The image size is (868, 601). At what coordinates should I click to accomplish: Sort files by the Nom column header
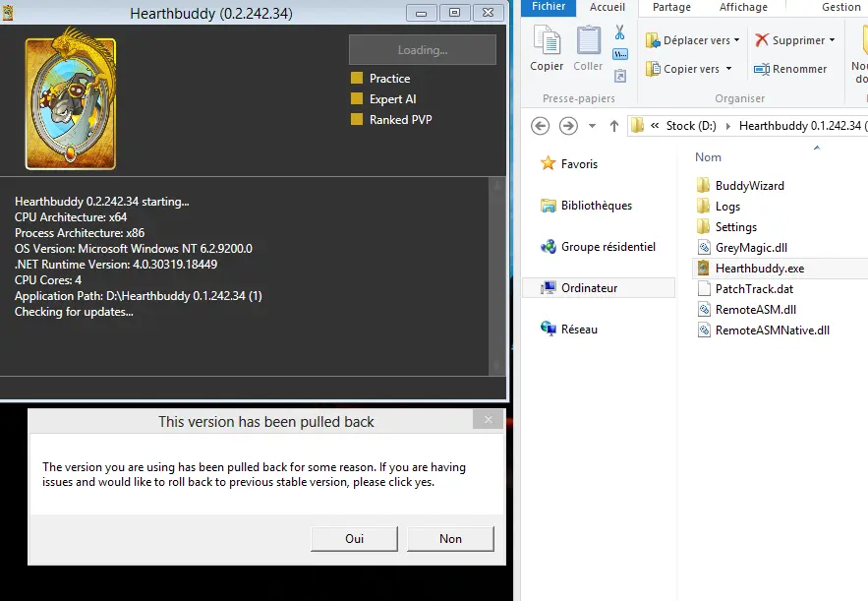(708, 157)
